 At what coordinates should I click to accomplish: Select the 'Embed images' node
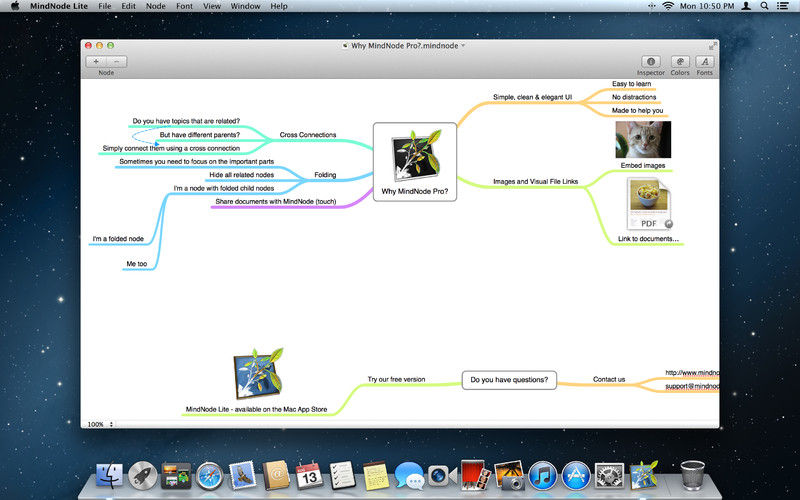pos(642,165)
